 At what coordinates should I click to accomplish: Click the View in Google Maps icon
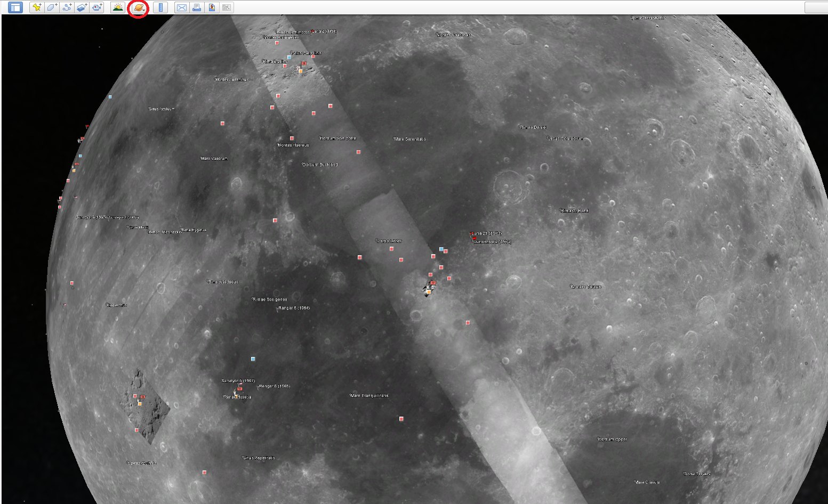227,7
